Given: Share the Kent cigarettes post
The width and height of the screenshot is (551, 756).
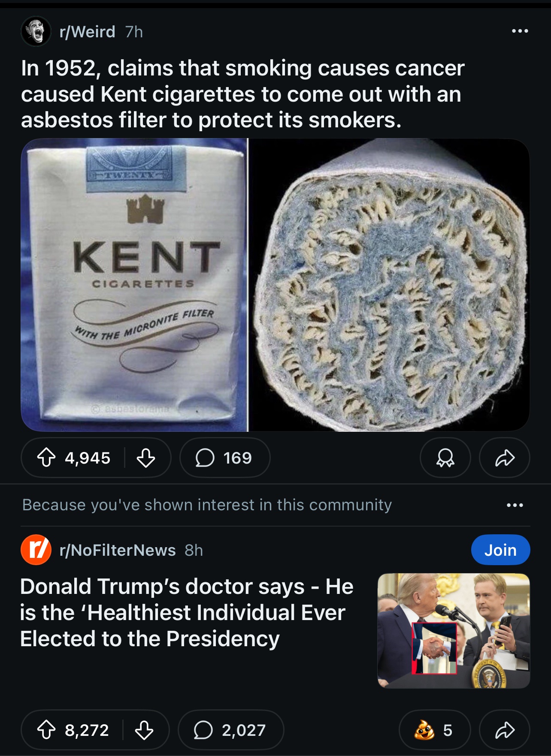Looking at the screenshot, I should coord(504,458).
